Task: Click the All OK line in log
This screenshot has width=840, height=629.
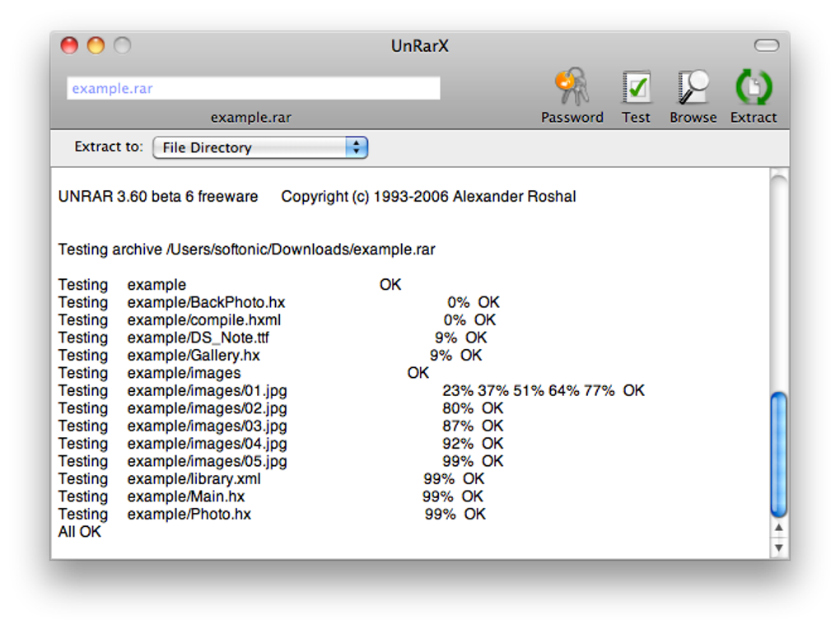Action: [79, 532]
